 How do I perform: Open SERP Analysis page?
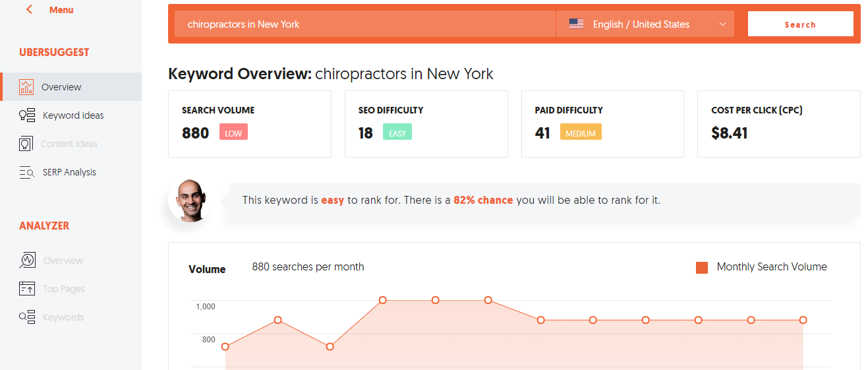(x=71, y=172)
